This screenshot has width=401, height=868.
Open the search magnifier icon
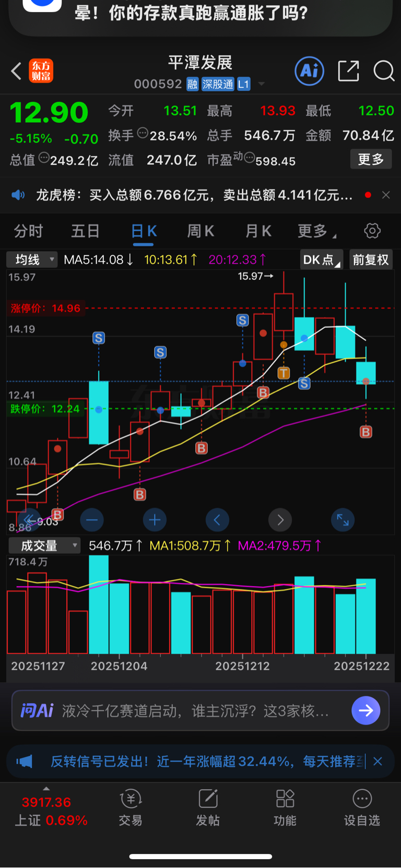click(x=384, y=71)
